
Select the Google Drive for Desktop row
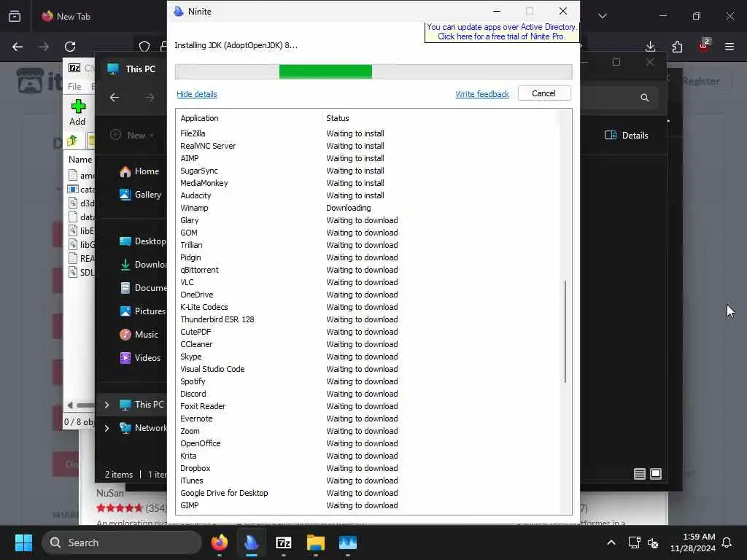tap(367, 493)
